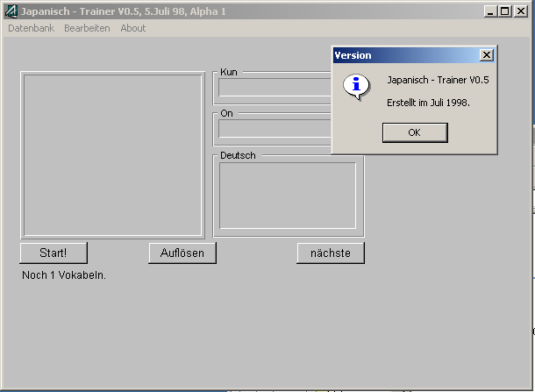Open the Bearbeiten menu

[x=87, y=28]
